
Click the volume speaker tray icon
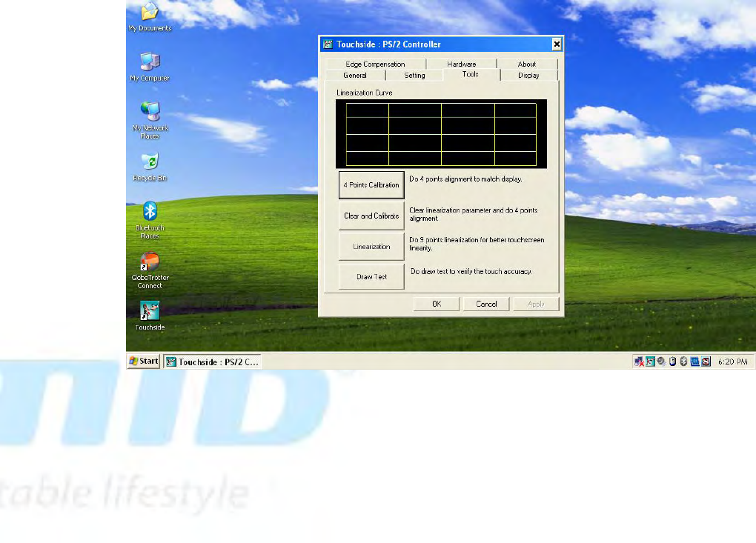(x=661, y=362)
